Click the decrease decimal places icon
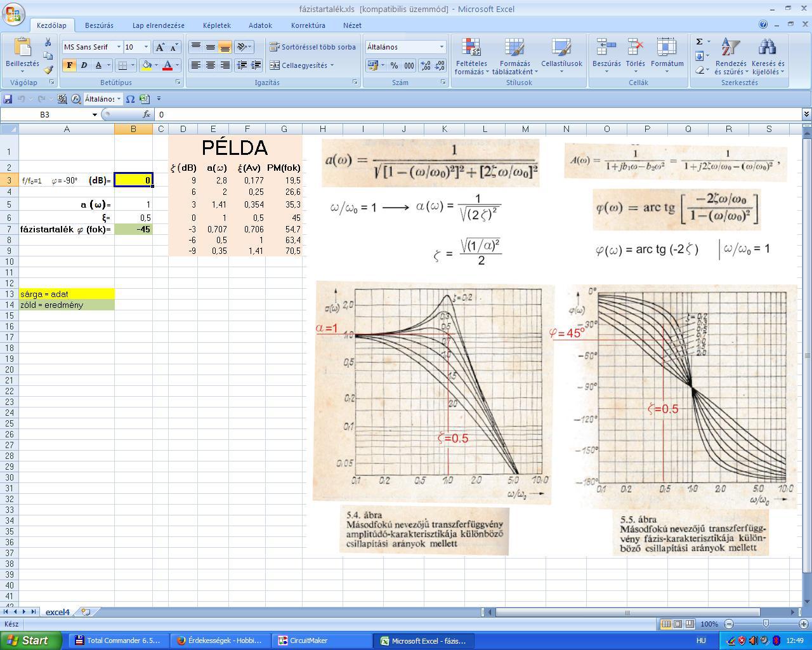Image resolution: width=812 pixels, height=650 pixels. 439,65
